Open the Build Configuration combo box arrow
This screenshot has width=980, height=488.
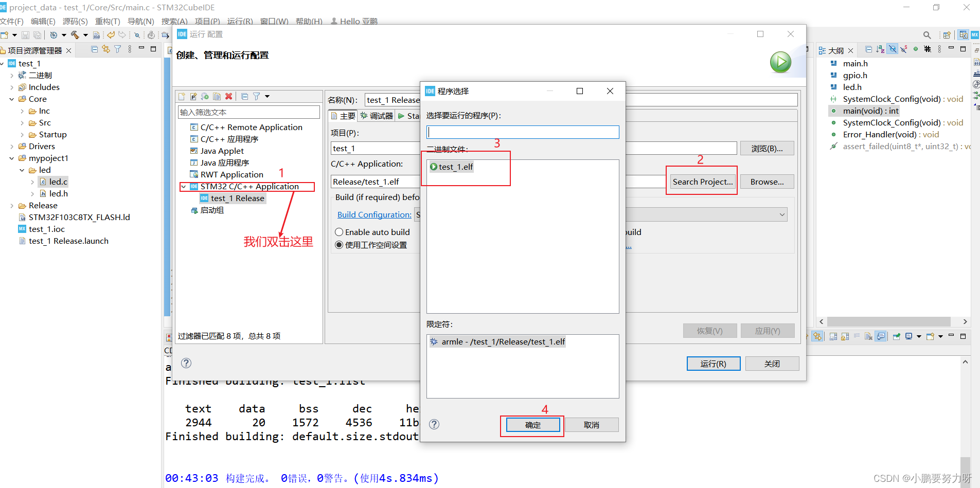pos(782,214)
